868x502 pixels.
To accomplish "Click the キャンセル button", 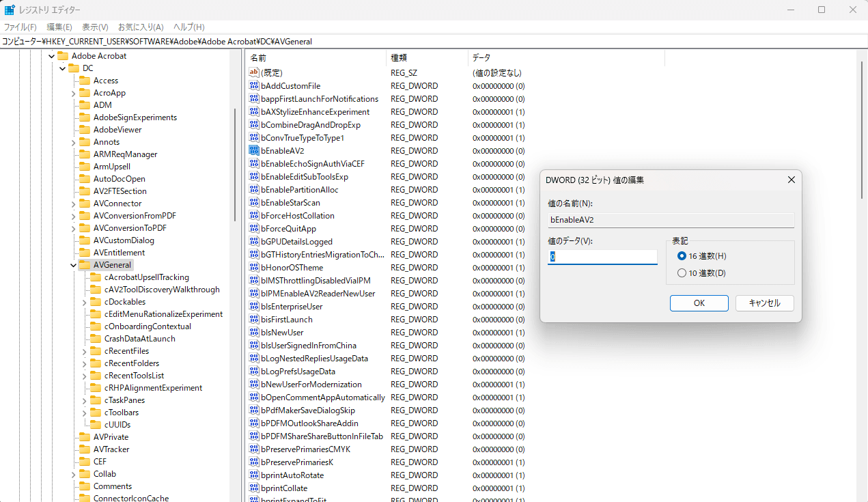I will [764, 303].
